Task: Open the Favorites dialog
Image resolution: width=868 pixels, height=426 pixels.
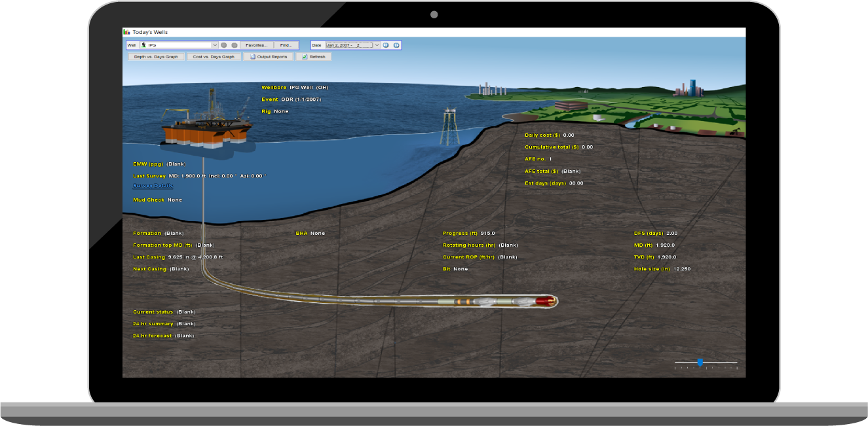Action: pyautogui.click(x=257, y=45)
